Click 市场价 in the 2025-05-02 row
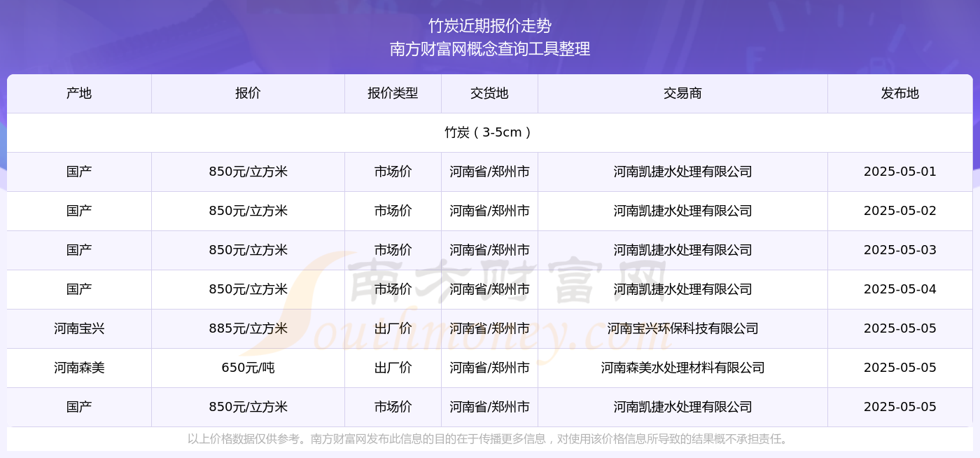The height and width of the screenshot is (458, 980). 393,211
